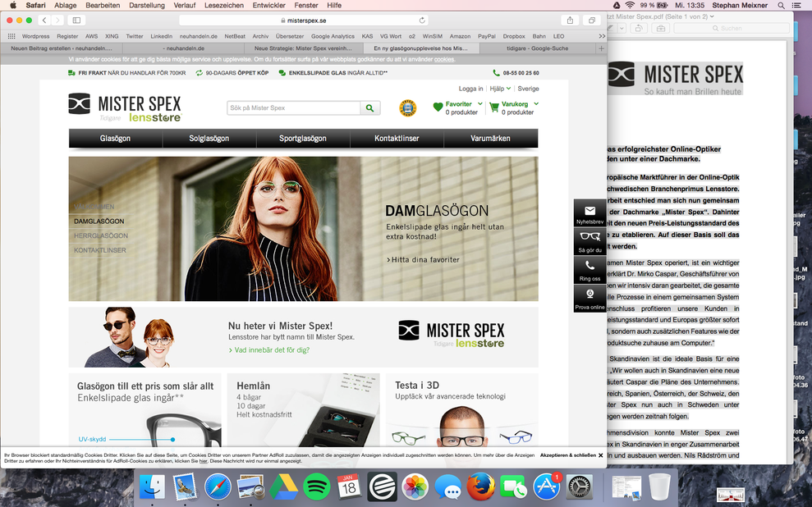The width and height of the screenshot is (812, 507).
Task: Open Notification Center in the menu bar
Action: 797,5
